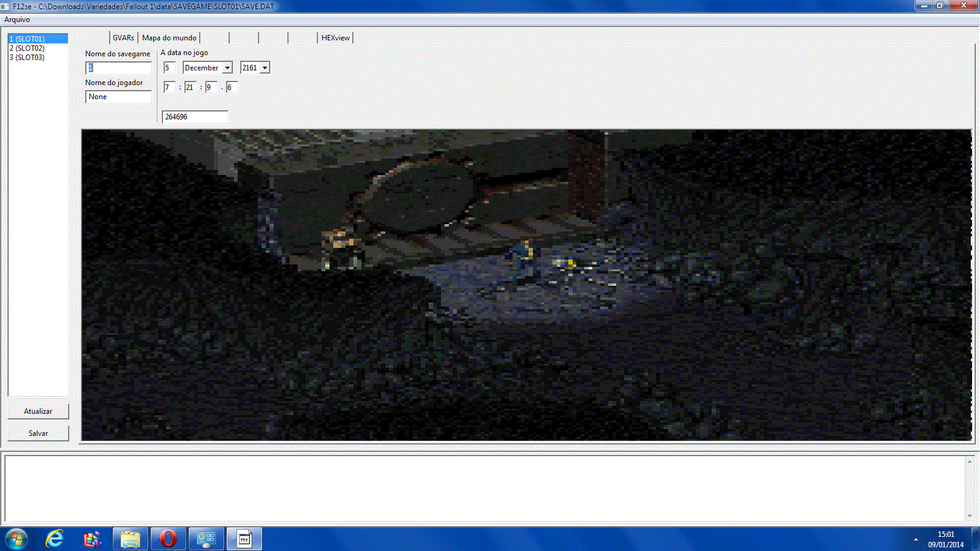Show hidden tray icons arrow
This screenshot has height=551, width=980.
(x=916, y=539)
